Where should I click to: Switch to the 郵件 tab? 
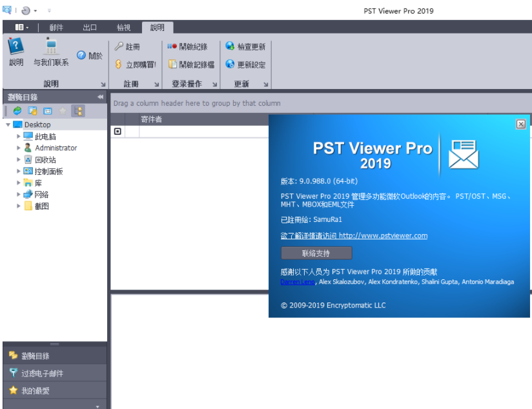pyautogui.click(x=56, y=28)
